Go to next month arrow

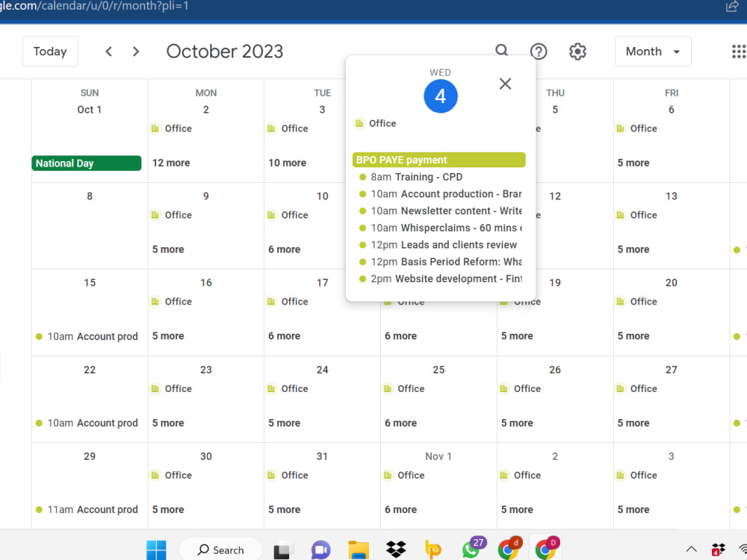[136, 52]
